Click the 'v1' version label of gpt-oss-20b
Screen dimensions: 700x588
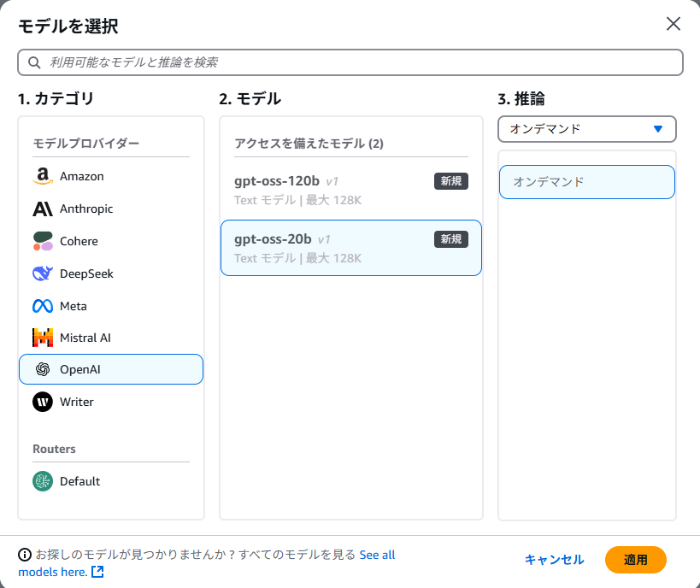[x=324, y=240]
